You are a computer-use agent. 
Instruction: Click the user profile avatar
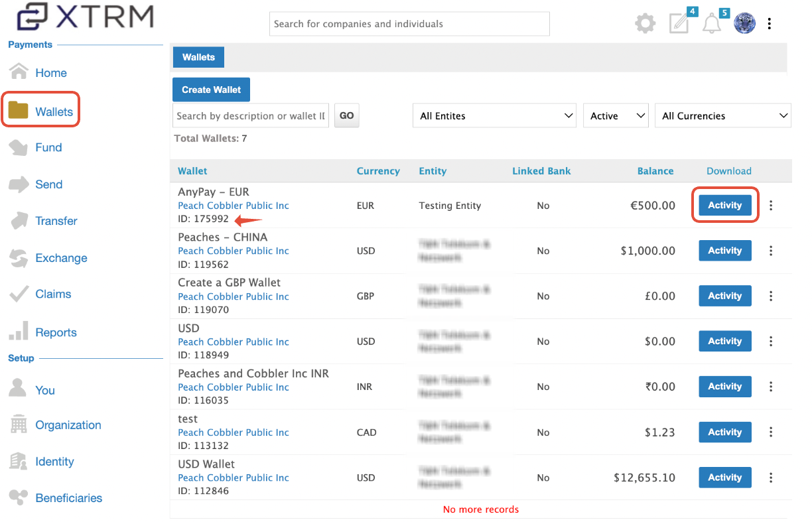pos(744,24)
